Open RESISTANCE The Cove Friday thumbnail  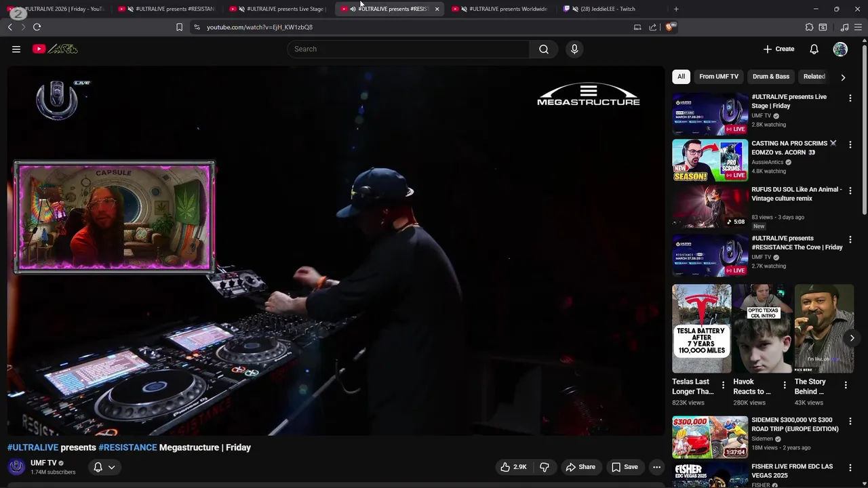pos(710,256)
